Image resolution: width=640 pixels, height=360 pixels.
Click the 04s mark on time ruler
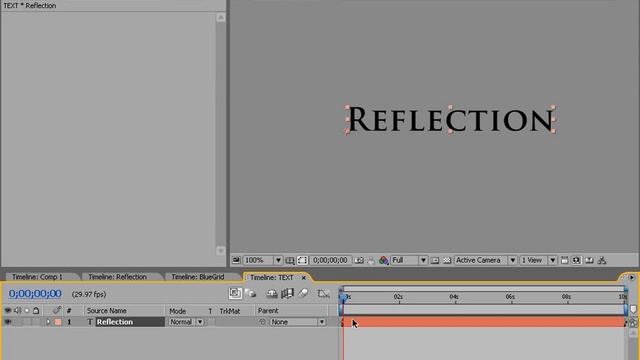coord(454,297)
